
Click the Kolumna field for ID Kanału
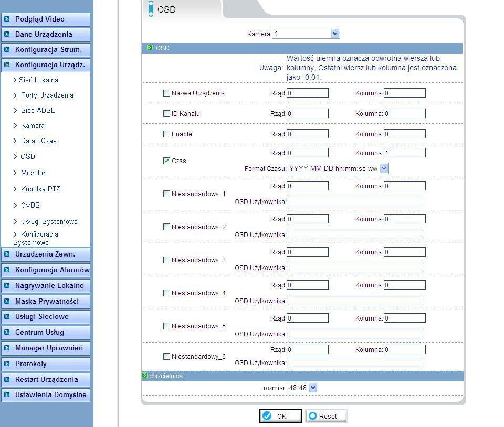(x=405, y=113)
